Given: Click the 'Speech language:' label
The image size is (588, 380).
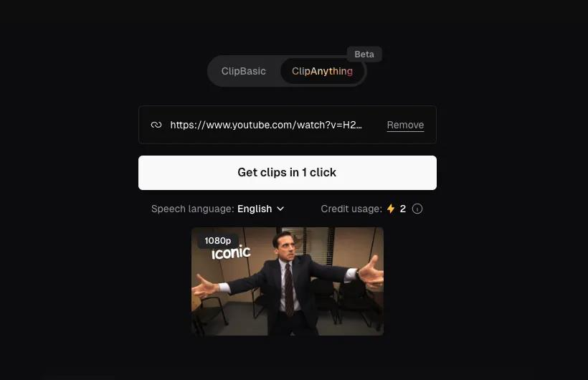Looking at the screenshot, I should (x=192, y=209).
